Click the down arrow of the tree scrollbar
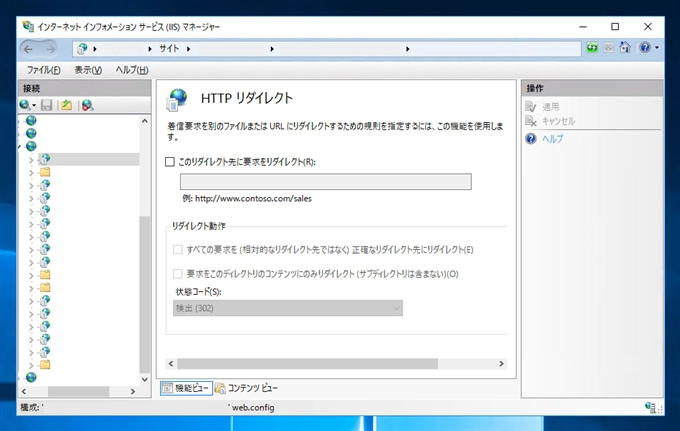 145,379
